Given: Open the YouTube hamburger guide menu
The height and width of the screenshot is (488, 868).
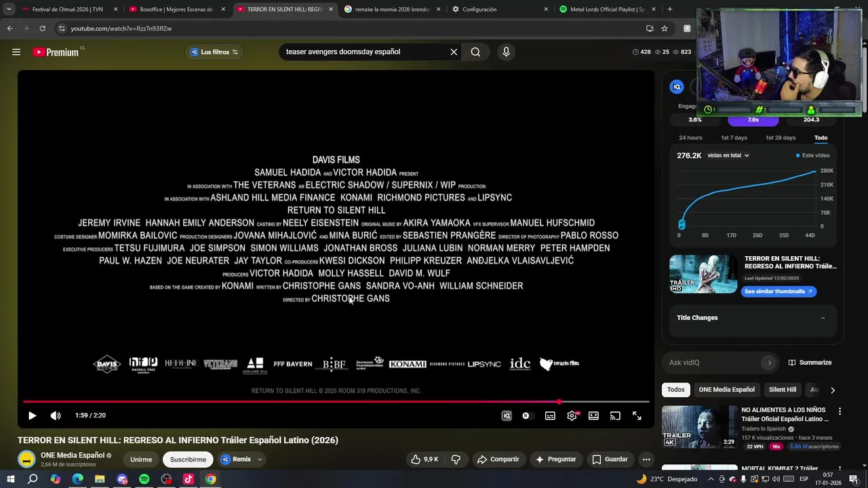Looking at the screenshot, I should click(16, 52).
